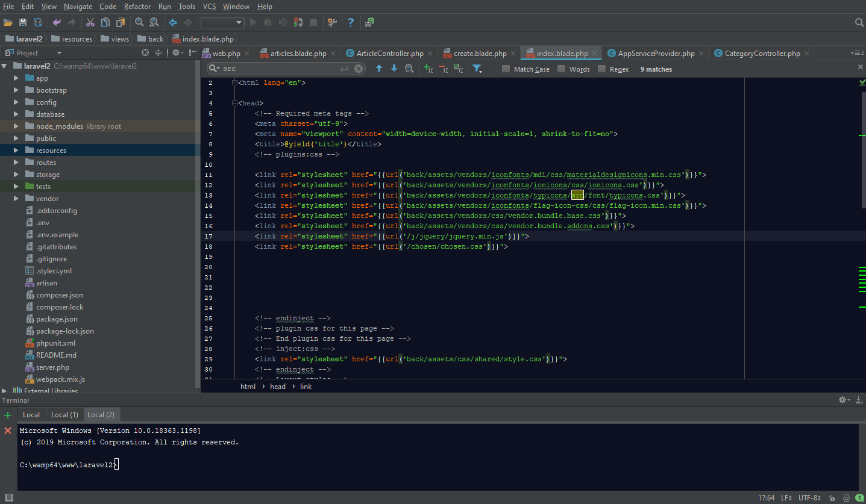866x504 pixels.
Task: Open the search filter funnel dropdown
Action: coord(477,69)
